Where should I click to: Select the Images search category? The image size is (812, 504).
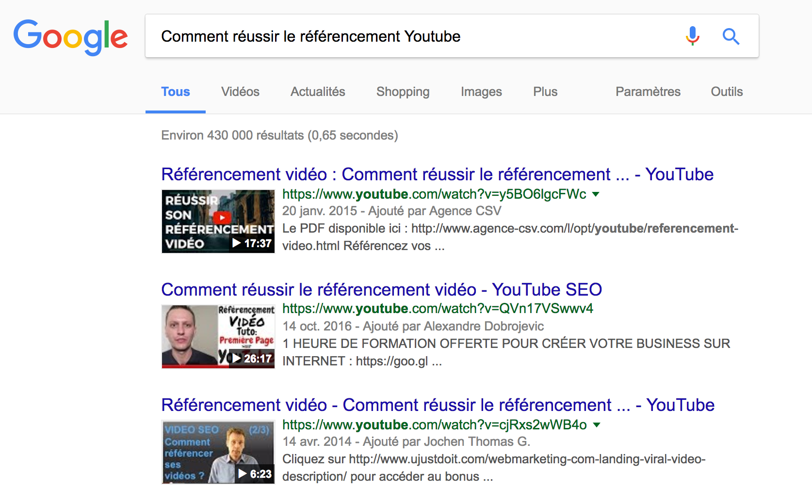tap(481, 92)
